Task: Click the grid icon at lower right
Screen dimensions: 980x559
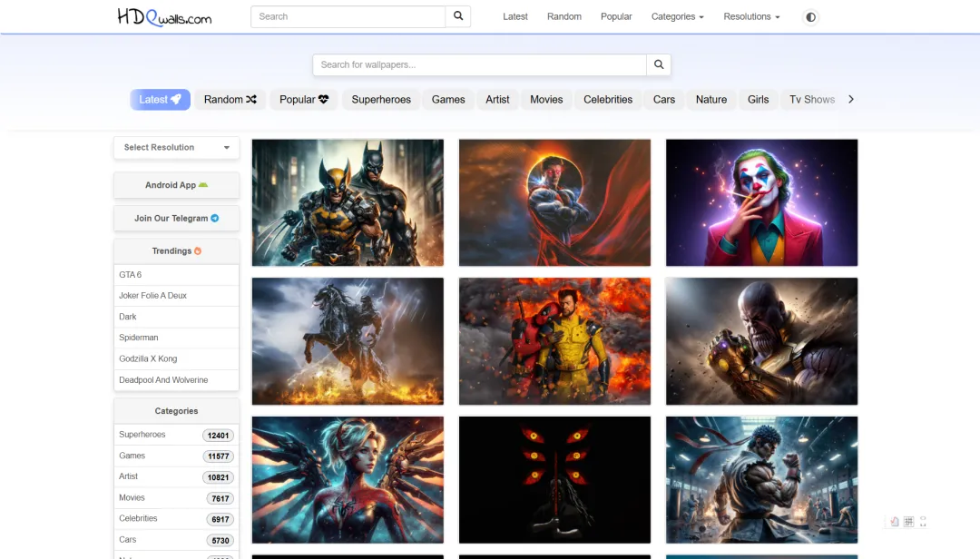Action: (908, 522)
